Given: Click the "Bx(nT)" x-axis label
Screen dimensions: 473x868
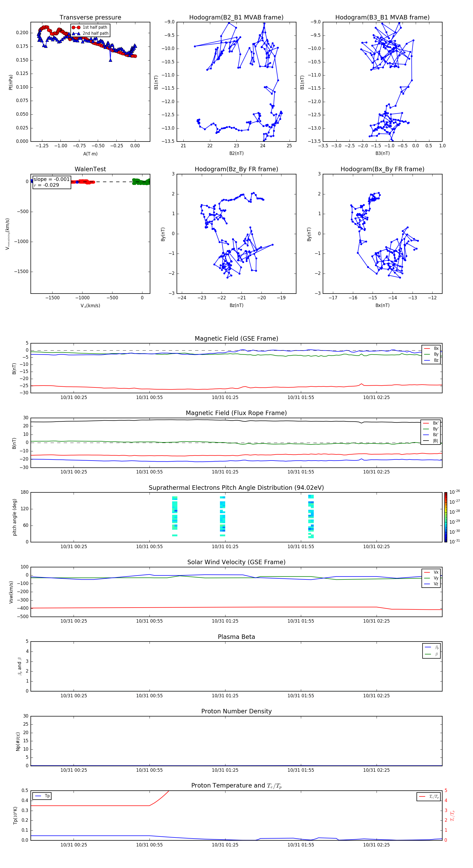Looking at the screenshot, I should pyautogui.click(x=382, y=305).
